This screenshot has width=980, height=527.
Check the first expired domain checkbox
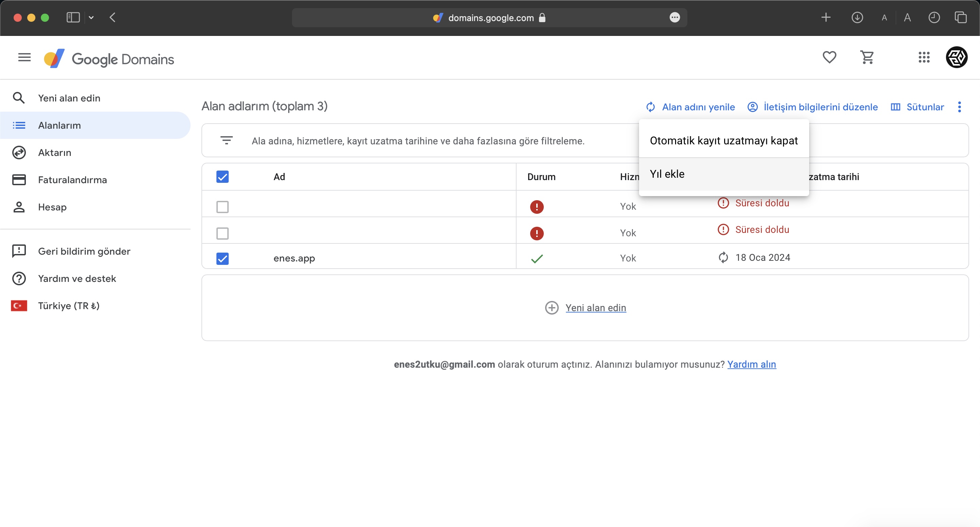(x=223, y=207)
